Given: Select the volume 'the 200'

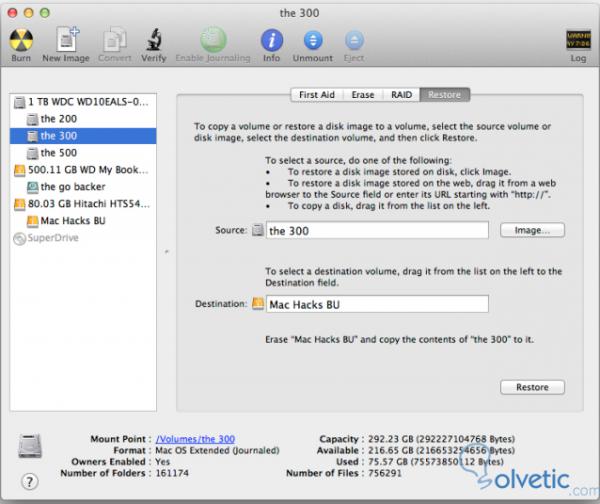Looking at the screenshot, I should click(x=83, y=119).
